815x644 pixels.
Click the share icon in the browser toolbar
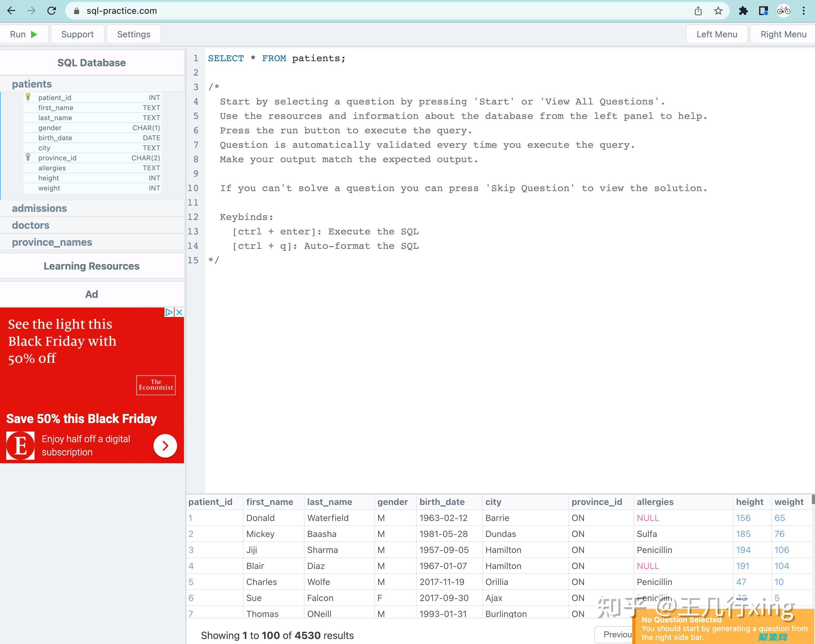[698, 11]
